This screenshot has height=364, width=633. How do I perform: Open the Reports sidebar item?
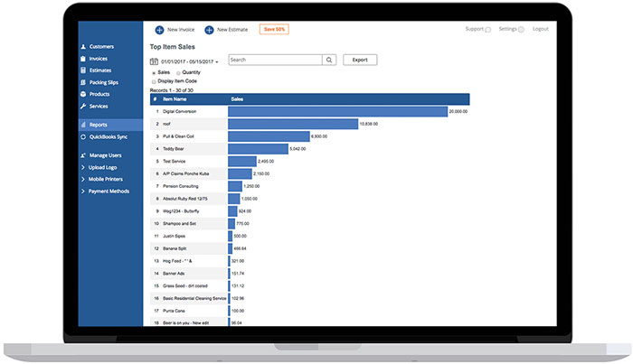[110, 125]
